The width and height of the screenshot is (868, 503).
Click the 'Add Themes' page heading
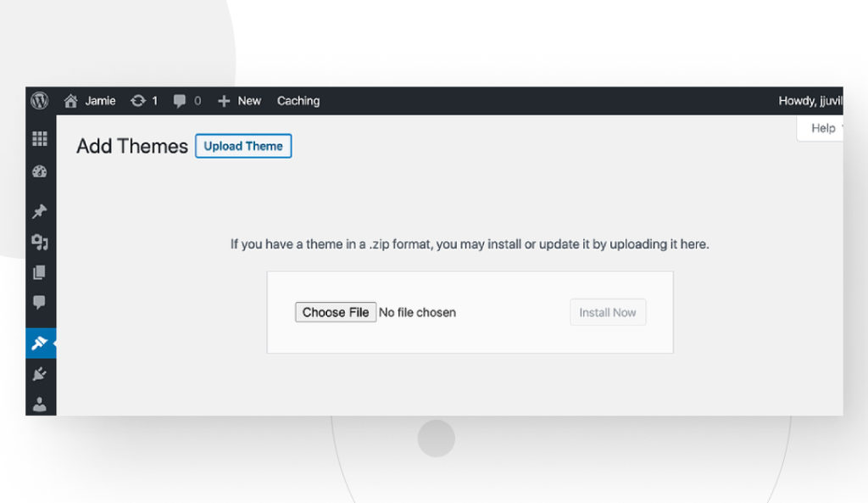click(132, 146)
